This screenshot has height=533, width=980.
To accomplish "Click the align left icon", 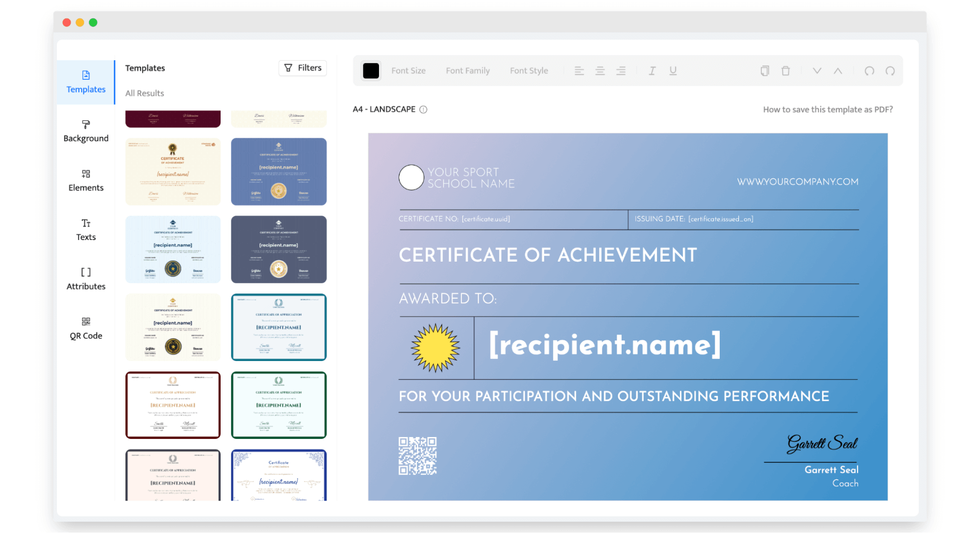I will (579, 71).
